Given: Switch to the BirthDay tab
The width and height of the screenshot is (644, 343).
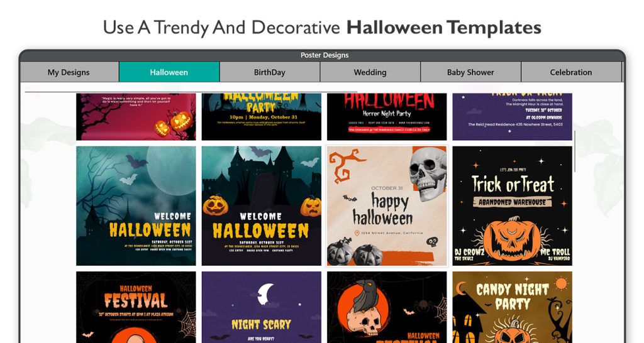Looking at the screenshot, I should pyautogui.click(x=269, y=72).
